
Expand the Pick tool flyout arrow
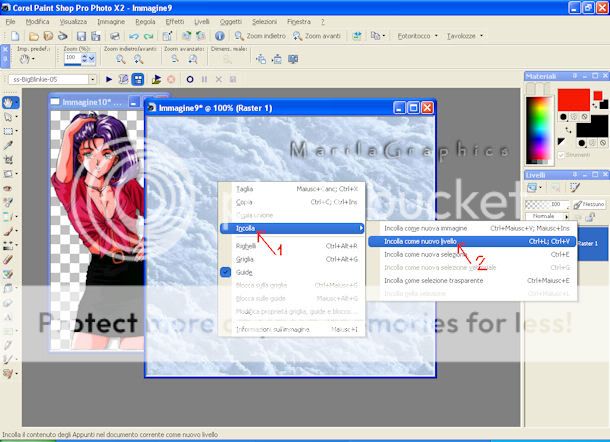tap(16, 117)
